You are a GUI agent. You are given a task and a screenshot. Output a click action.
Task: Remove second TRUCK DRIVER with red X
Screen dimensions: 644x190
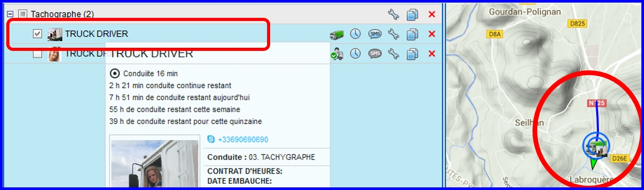pyautogui.click(x=431, y=54)
